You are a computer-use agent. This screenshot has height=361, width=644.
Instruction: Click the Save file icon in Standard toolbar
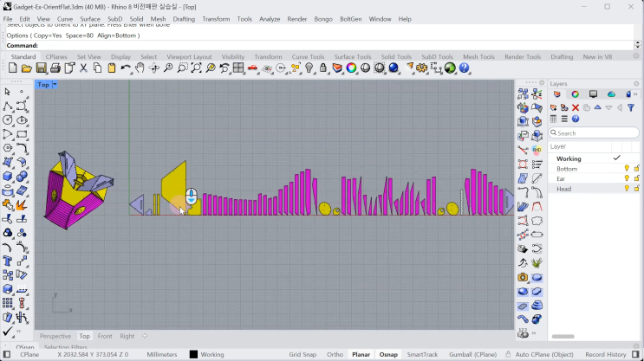(41, 68)
